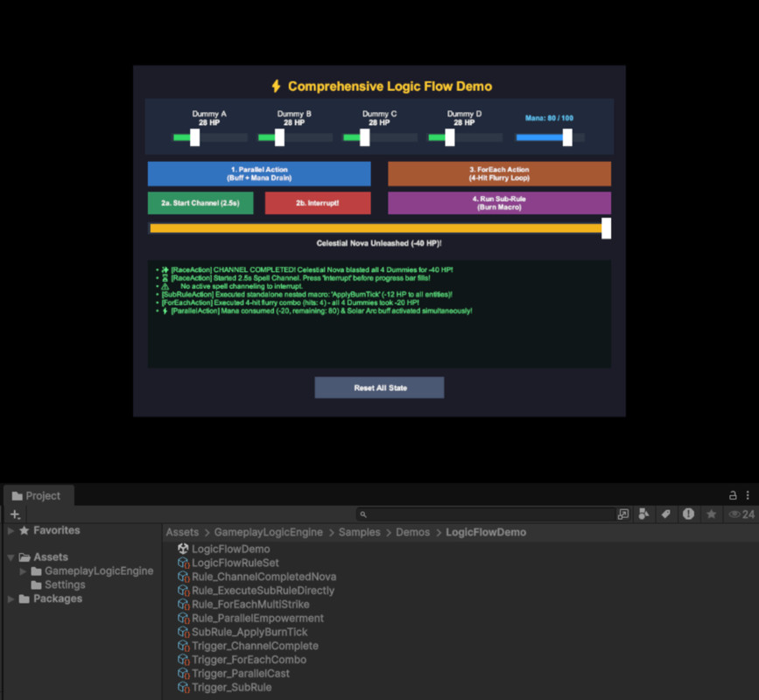Click the ForEach Action flurry loop button
Screen dimensions: 759x700
coord(499,173)
